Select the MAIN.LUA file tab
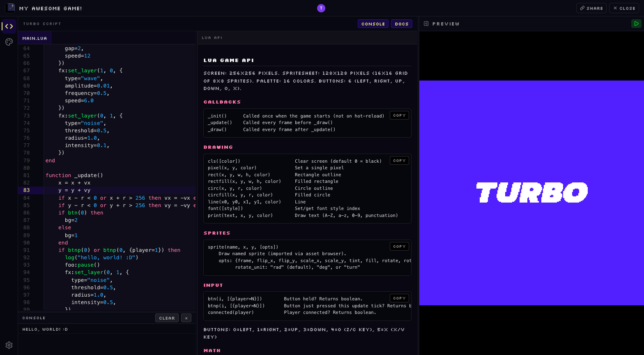The image size is (644, 355). click(34, 38)
